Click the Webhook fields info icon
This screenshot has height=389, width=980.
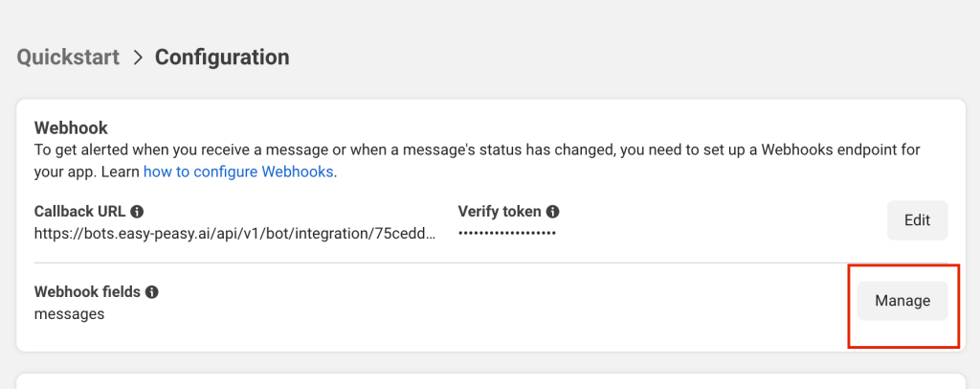coord(151,292)
